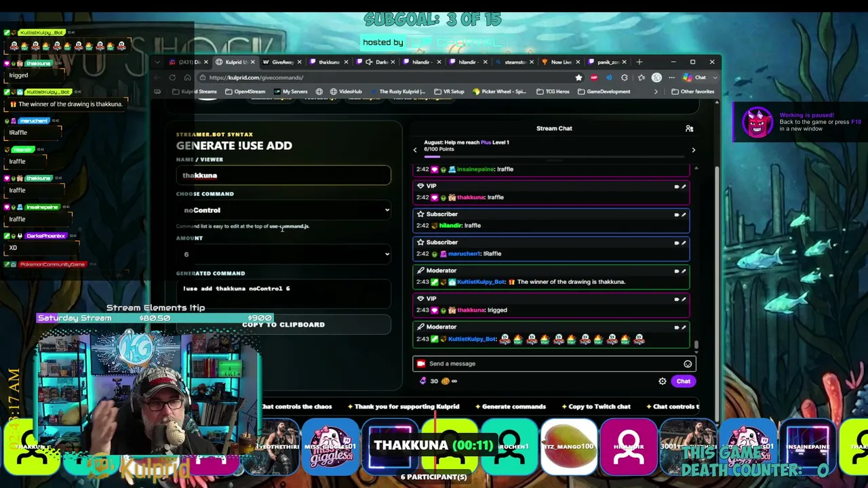The image size is (868, 488).
Task: Go to next chat goal with right chevron
Action: click(693, 150)
